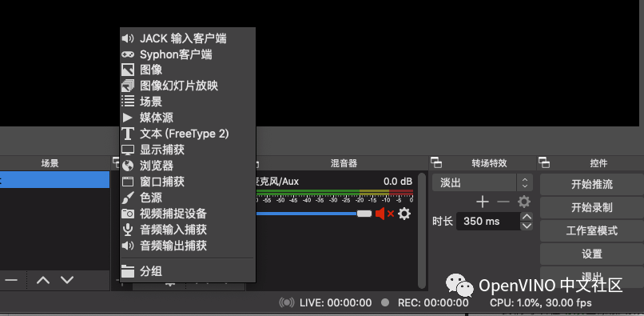This screenshot has height=316, width=644.
Task: Move scene down with the down arrow
Action: click(67, 280)
